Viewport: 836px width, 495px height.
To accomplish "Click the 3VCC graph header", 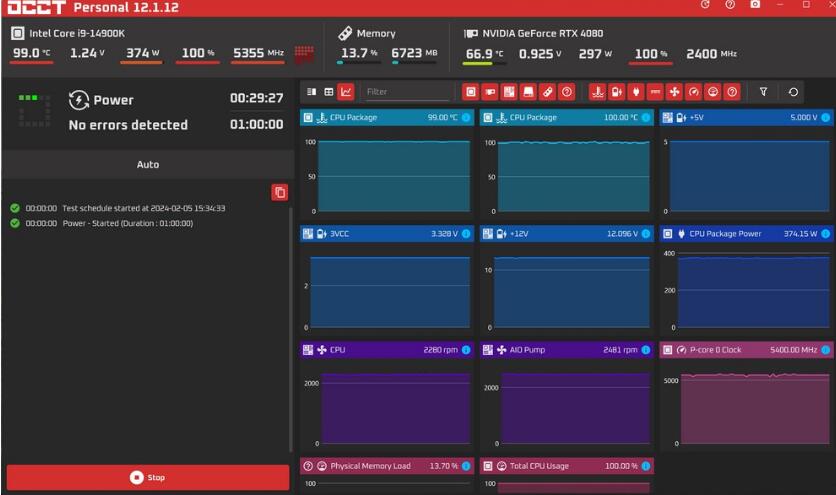I will coord(387,234).
